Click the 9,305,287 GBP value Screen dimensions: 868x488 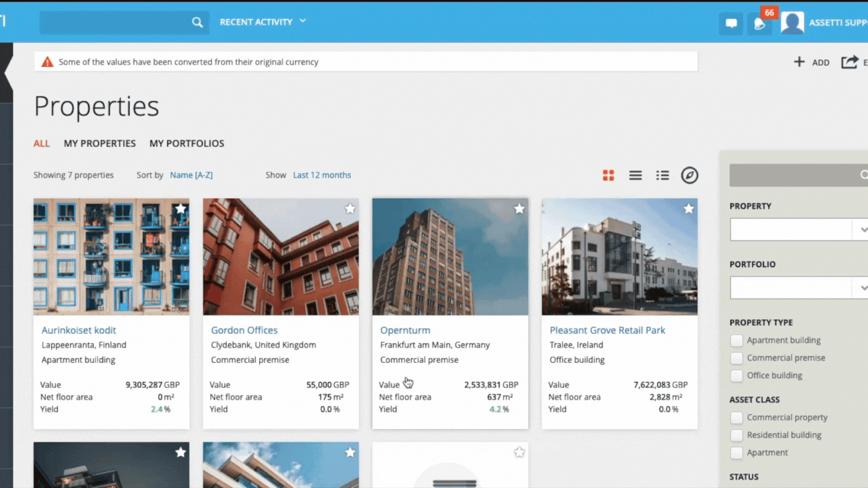pyautogui.click(x=153, y=384)
